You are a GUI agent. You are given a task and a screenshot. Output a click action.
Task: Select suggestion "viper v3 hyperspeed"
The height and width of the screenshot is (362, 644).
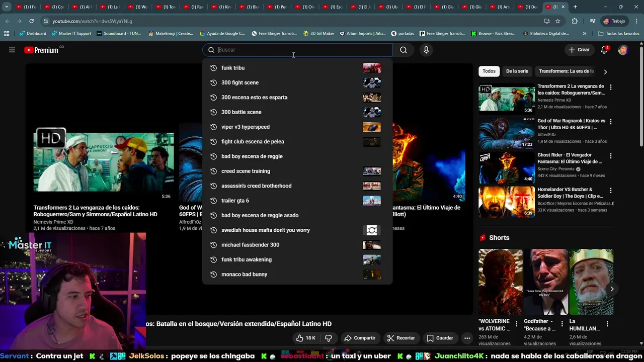297,127
